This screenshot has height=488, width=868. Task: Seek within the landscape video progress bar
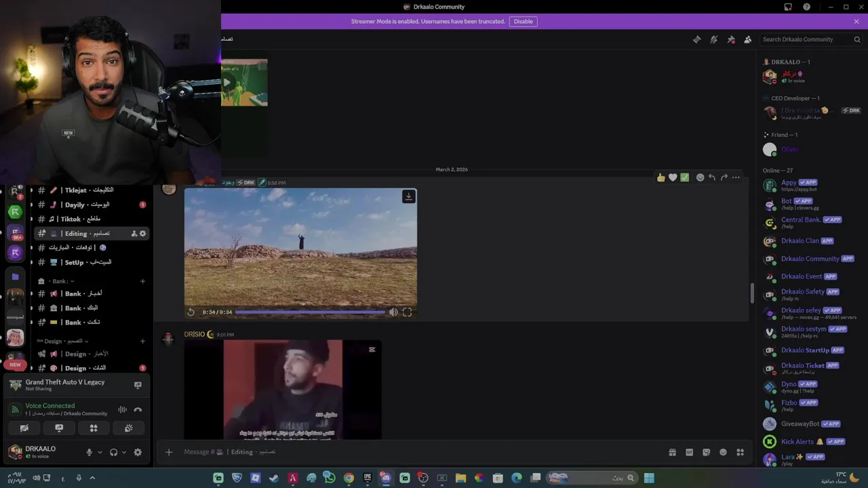coord(311,312)
